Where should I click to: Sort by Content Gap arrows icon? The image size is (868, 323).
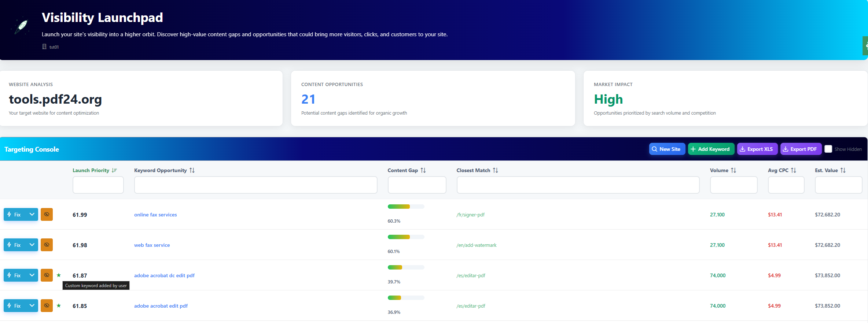(423, 170)
